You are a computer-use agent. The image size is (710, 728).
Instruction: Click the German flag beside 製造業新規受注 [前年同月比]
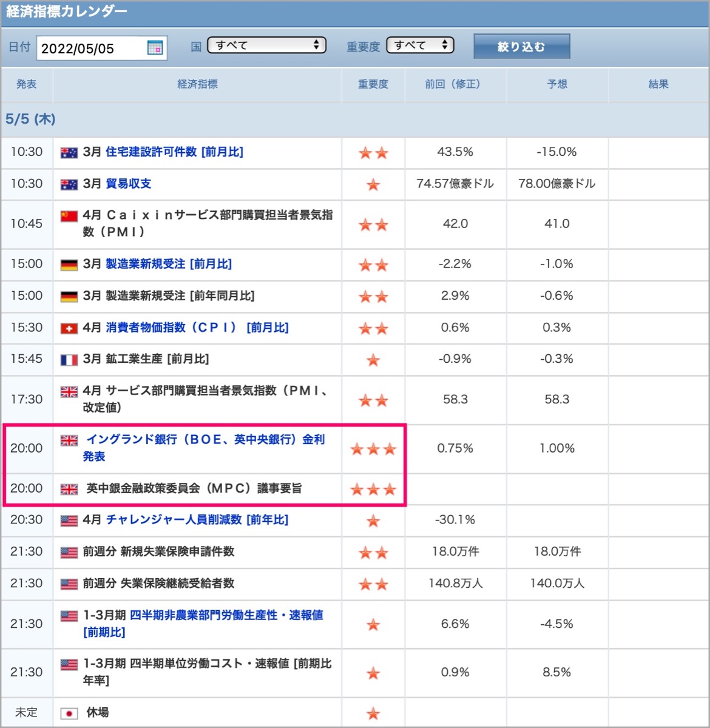69,297
